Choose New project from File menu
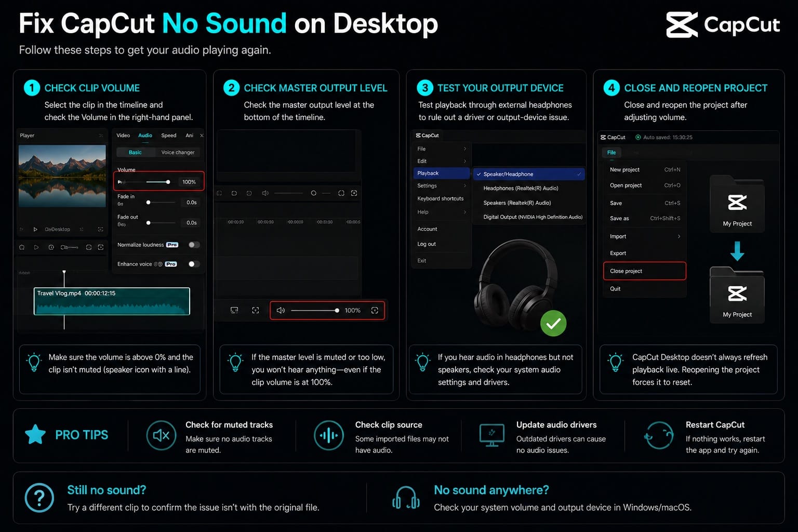The height and width of the screenshot is (532, 798). click(x=645, y=170)
